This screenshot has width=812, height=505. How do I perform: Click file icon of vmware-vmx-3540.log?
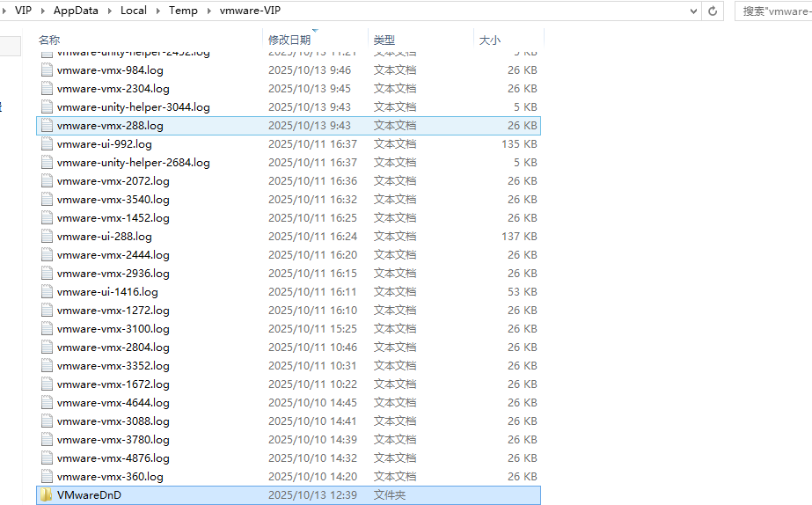[x=47, y=200]
